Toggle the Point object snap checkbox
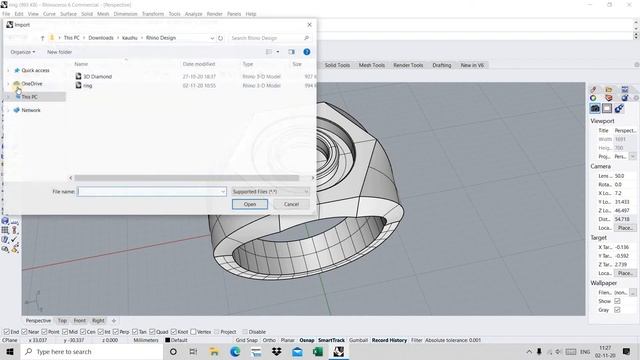 click(x=44, y=332)
